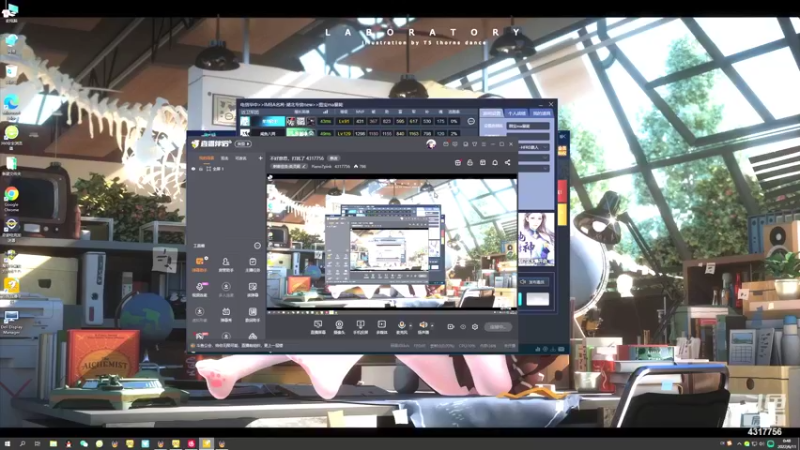Click the pill toggle beside the streaming app logo

coord(244,144)
